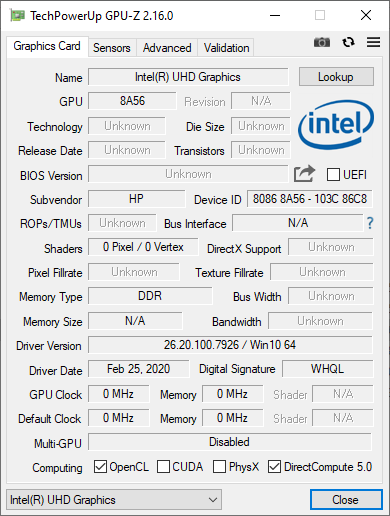The image size is (390, 516).
Task: Uncheck the OpenCL checkbox
Action: (x=100, y=467)
